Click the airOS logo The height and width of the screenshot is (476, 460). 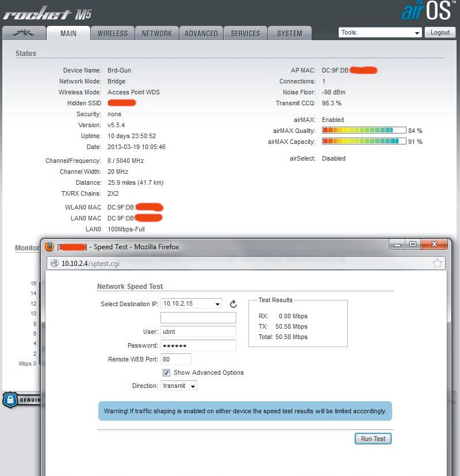pos(428,10)
